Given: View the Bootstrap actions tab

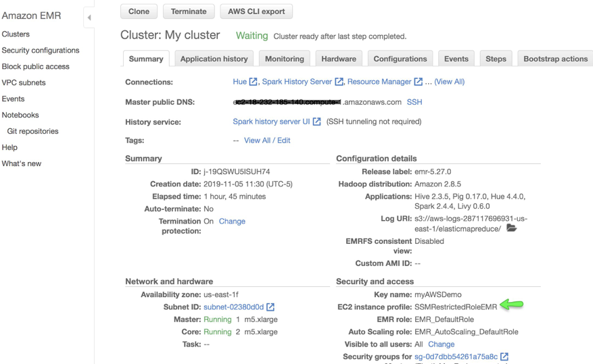Looking at the screenshot, I should click(x=555, y=59).
